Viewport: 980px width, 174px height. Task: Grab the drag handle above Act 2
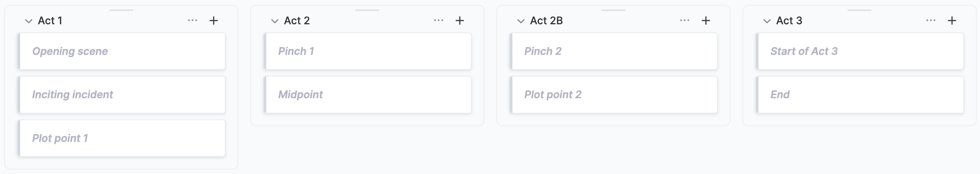click(367, 10)
